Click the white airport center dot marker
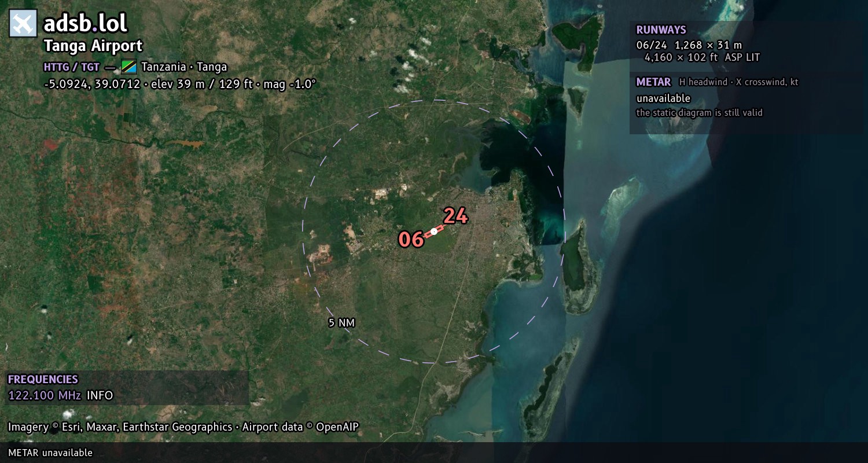The width and height of the screenshot is (868, 463). [x=434, y=231]
